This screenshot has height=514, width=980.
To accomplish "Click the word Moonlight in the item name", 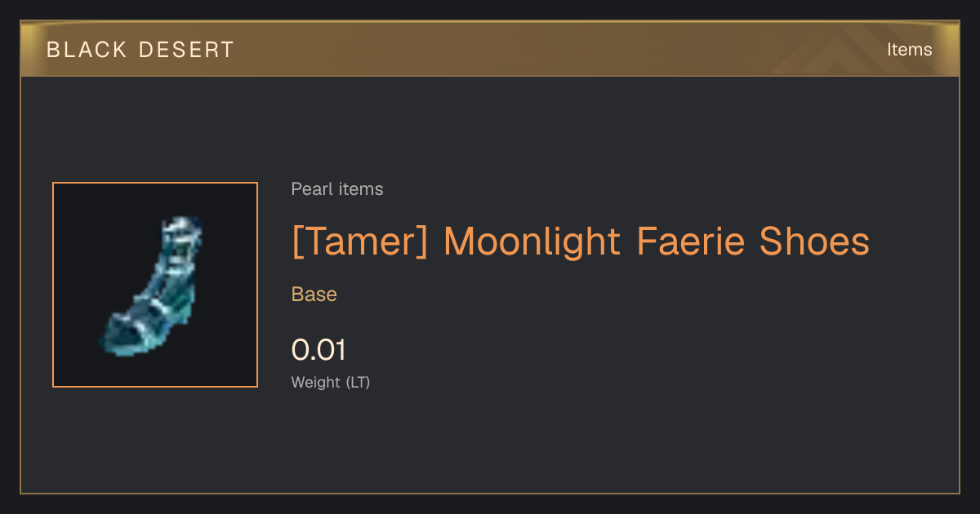I will (533, 241).
